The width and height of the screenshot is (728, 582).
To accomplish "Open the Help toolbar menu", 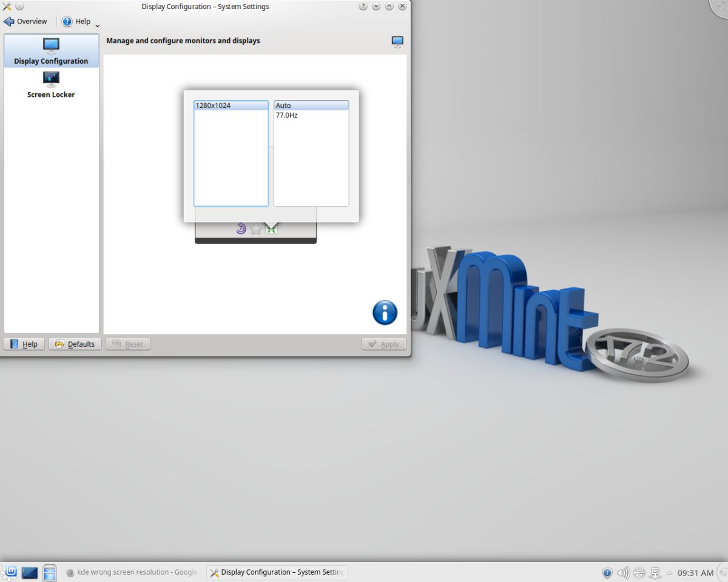I will [76, 21].
